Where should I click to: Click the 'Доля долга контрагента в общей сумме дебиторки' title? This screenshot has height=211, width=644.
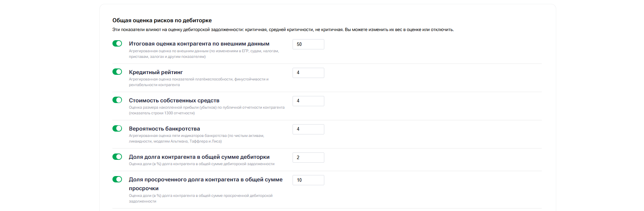[x=199, y=157]
